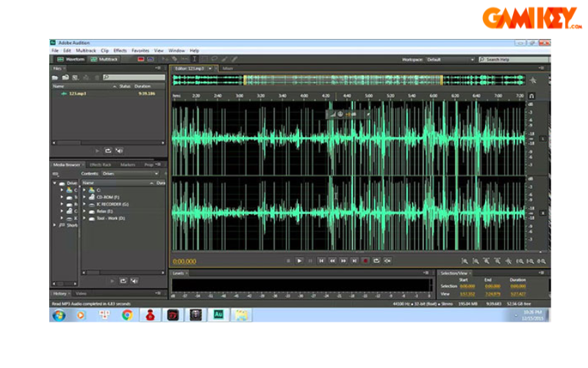This screenshot has height=368, width=588.
Task: Open the Workspace Default dropdown
Action: tap(450, 60)
